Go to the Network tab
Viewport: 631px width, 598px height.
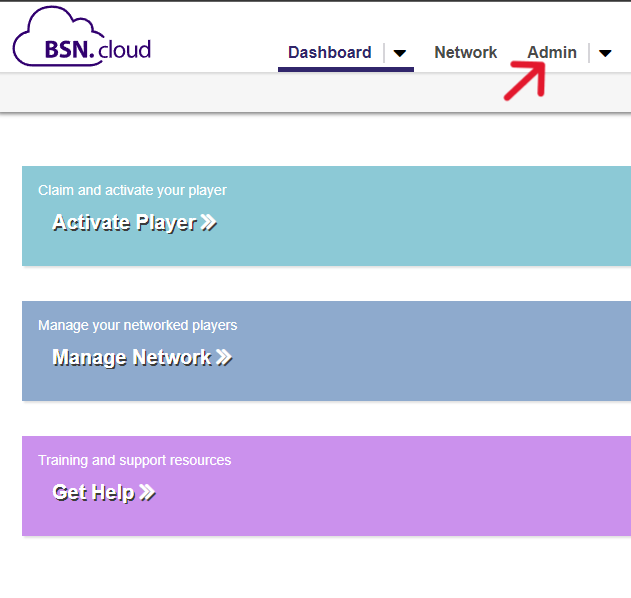coord(466,53)
